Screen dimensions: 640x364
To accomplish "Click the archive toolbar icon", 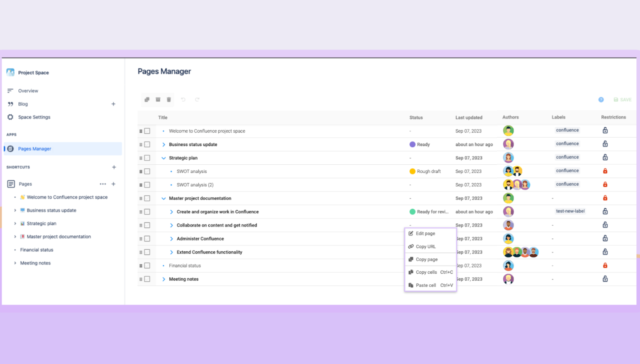I will 158,100.
